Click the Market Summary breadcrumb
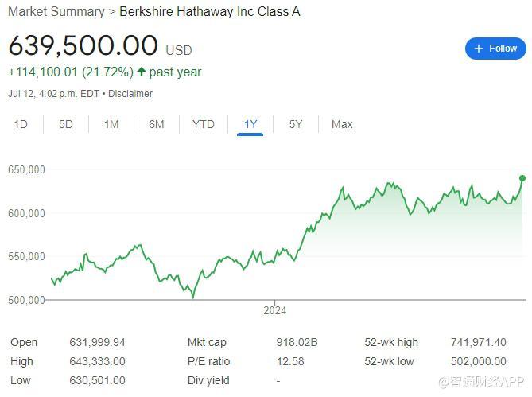 coord(56,12)
